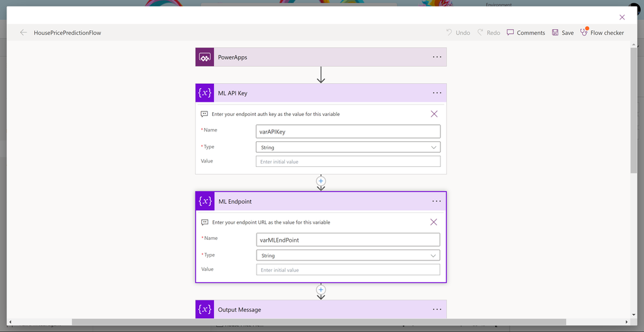Open Output Message ellipsis menu
This screenshot has height=332, width=644.
pyautogui.click(x=437, y=309)
